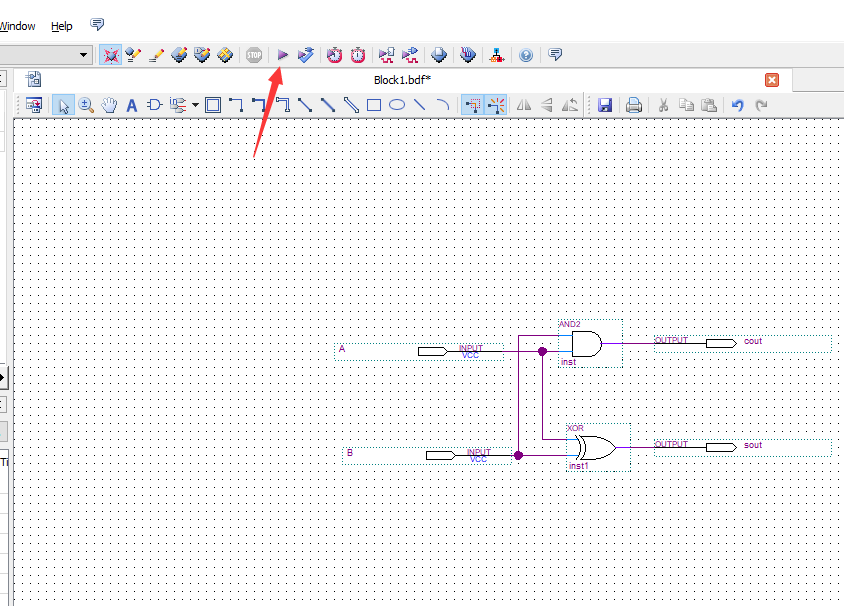The image size is (844, 606).
Task: Open the second red stopwatch TimeQuest icon
Action: (x=358, y=55)
